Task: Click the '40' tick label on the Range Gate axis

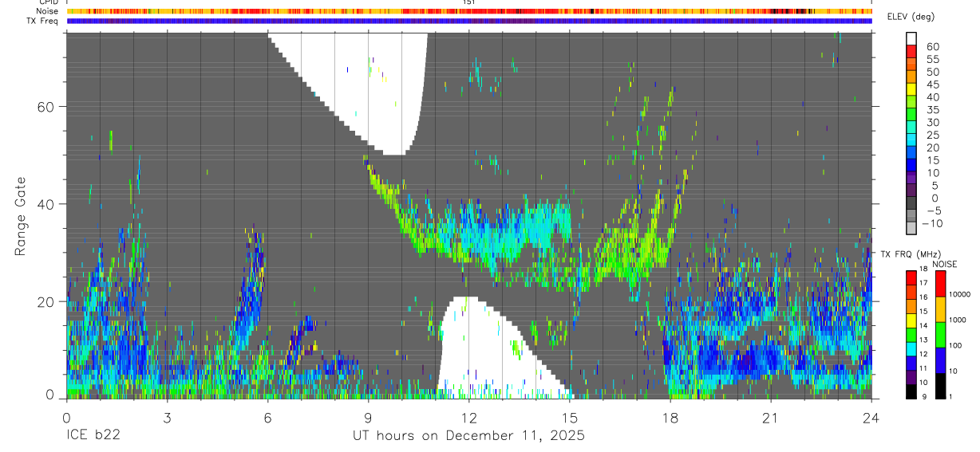Action: click(44, 204)
